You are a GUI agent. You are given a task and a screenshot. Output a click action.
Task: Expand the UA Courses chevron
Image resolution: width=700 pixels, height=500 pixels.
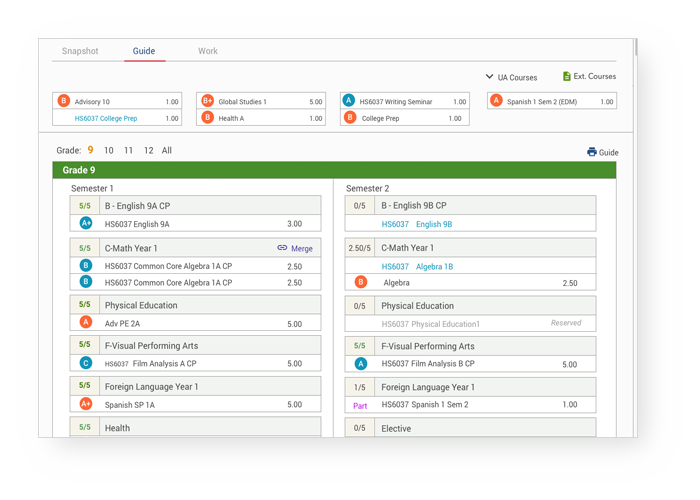[490, 77]
